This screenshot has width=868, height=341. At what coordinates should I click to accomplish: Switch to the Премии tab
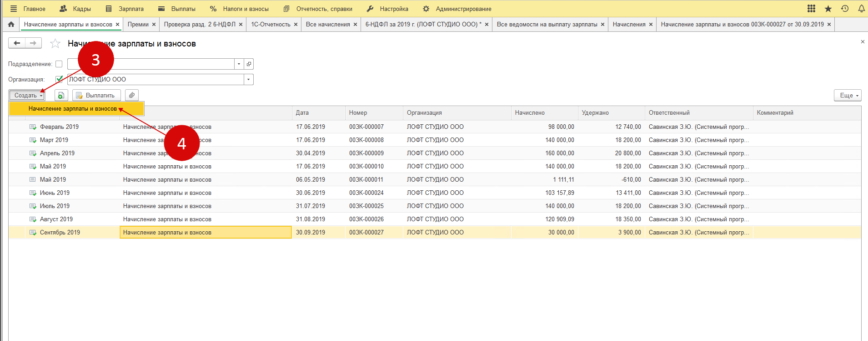pyautogui.click(x=138, y=25)
